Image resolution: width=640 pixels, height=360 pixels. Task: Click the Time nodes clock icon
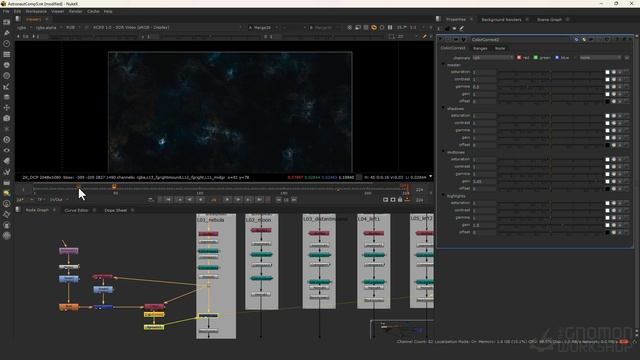pos(7,43)
